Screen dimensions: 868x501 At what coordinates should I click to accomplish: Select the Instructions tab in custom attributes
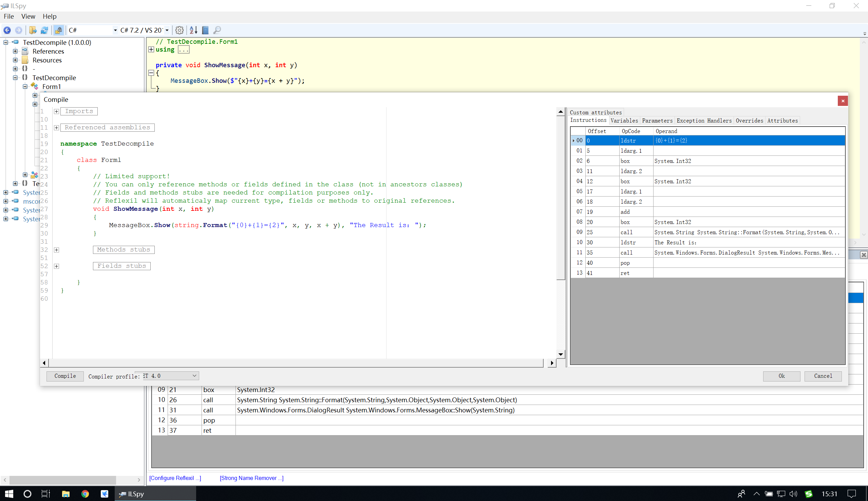tap(588, 120)
